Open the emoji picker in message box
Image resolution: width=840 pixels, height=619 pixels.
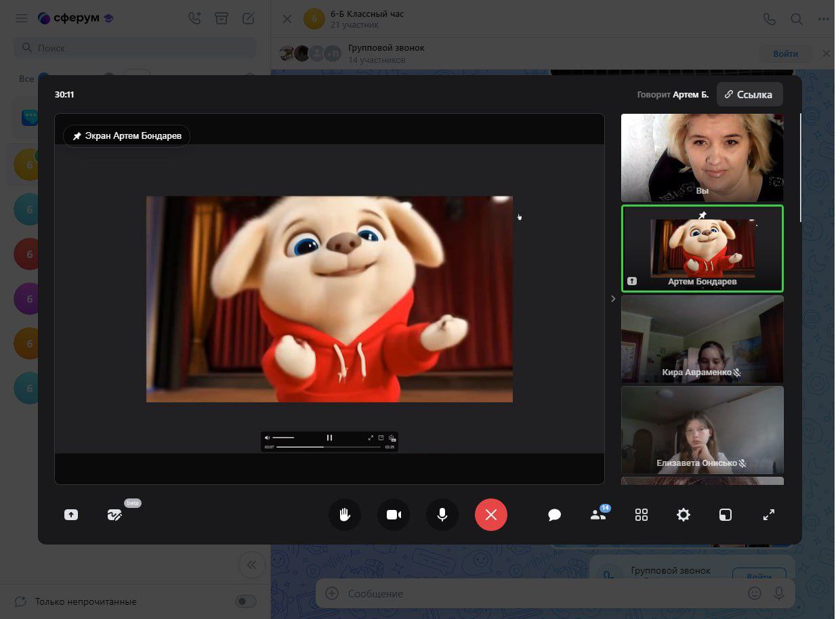point(754,593)
